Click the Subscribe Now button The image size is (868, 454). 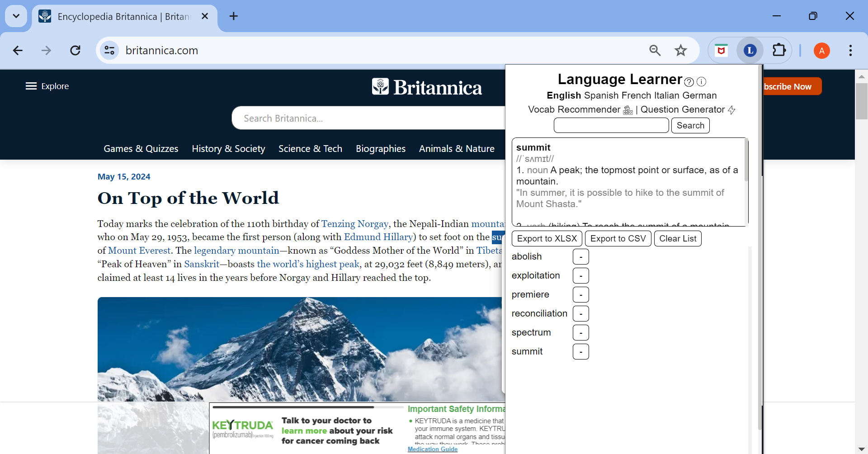click(x=792, y=86)
